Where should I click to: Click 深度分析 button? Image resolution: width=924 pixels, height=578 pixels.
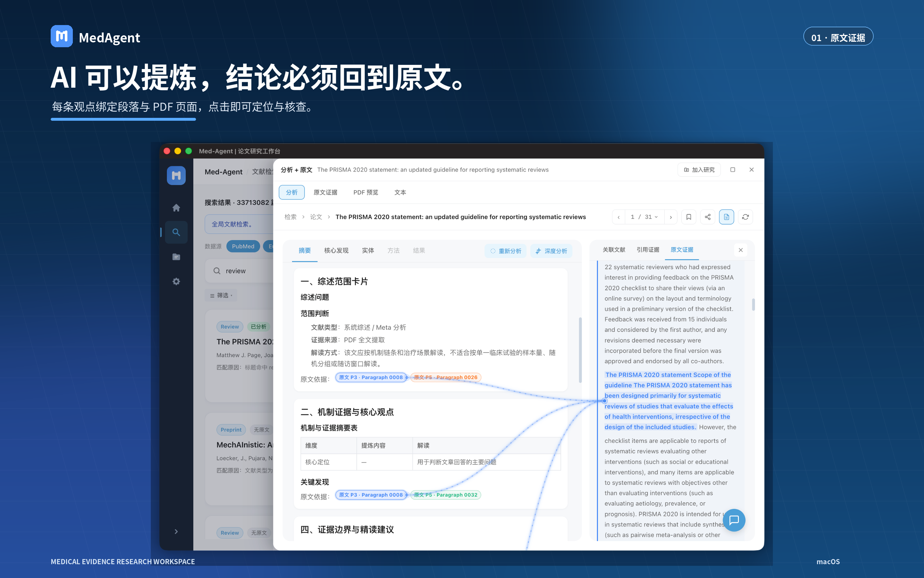tap(551, 251)
